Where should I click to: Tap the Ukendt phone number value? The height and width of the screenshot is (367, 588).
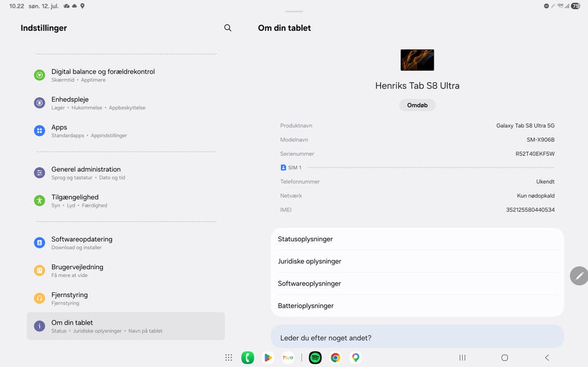pos(545,181)
